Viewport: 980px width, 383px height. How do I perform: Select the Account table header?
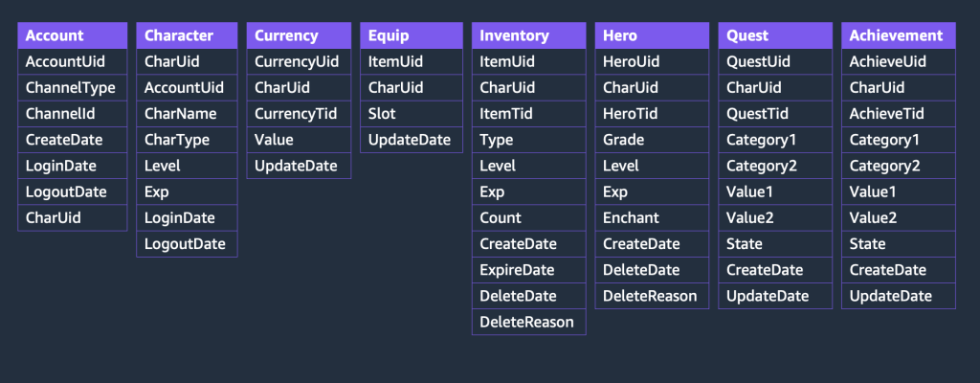[73, 35]
